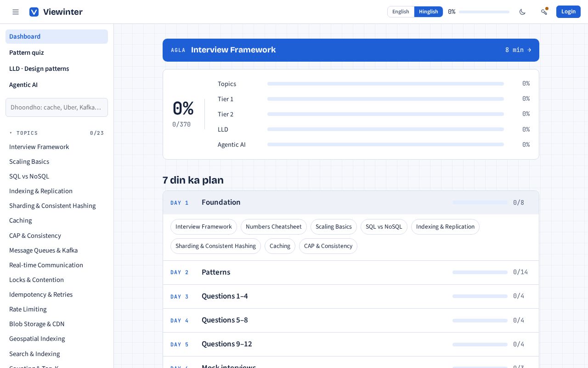Expand Day 5 Questions 9–12
Image resolution: width=588 pixels, height=368 pixels.
pyautogui.click(x=351, y=344)
